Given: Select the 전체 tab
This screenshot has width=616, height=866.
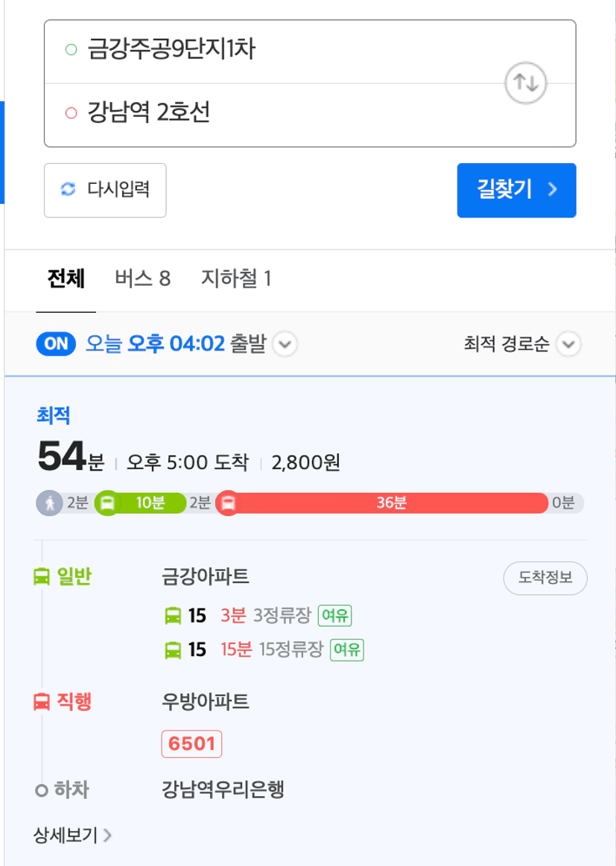Looking at the screenshot, I should click(66, 278).
